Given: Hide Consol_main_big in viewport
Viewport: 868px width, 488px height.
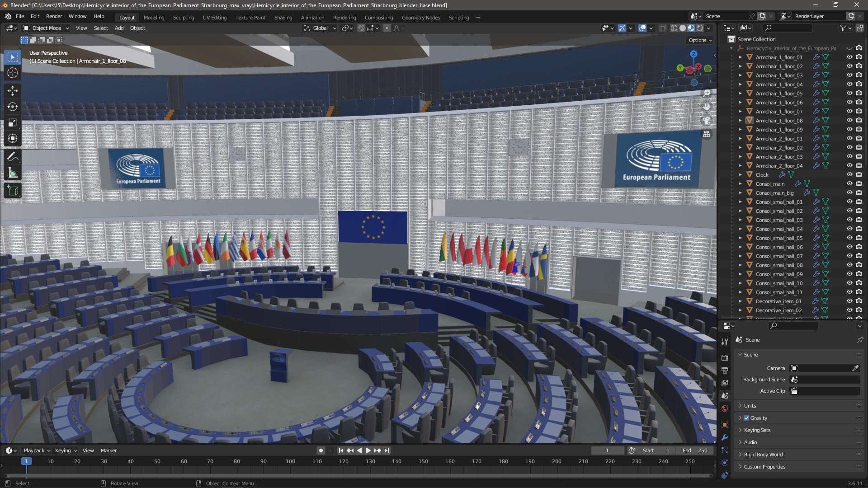Looking at the screenshot, I should click(849, 193).
